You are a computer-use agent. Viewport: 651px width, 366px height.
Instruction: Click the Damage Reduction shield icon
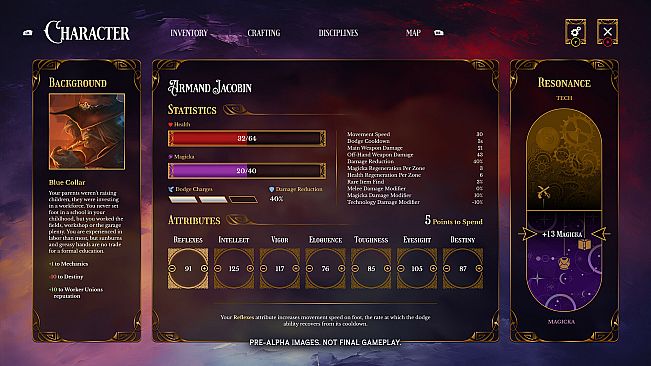click(272, 189)
